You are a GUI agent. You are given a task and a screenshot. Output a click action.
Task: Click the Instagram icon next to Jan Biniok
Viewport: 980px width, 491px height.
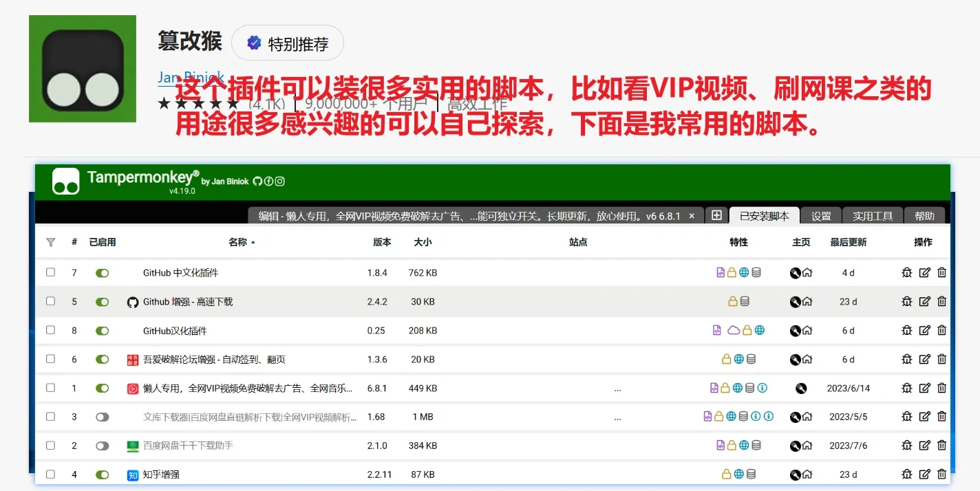tap(280, 182)
